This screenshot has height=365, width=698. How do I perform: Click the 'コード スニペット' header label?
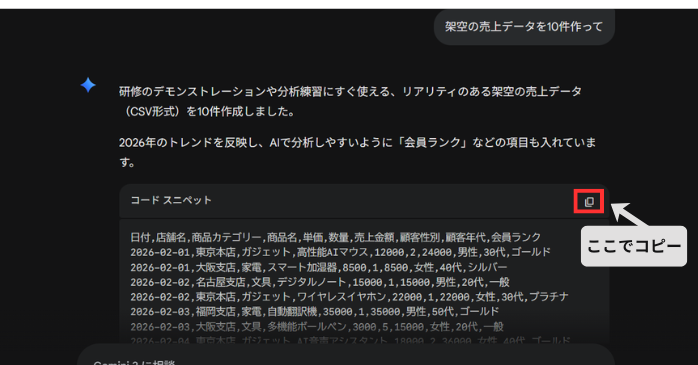[171, 200]
